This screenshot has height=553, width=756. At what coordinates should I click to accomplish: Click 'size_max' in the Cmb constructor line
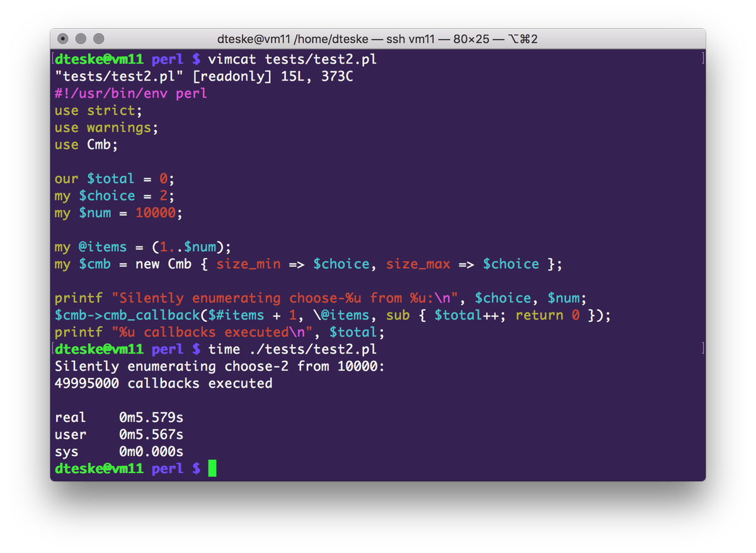418,264
